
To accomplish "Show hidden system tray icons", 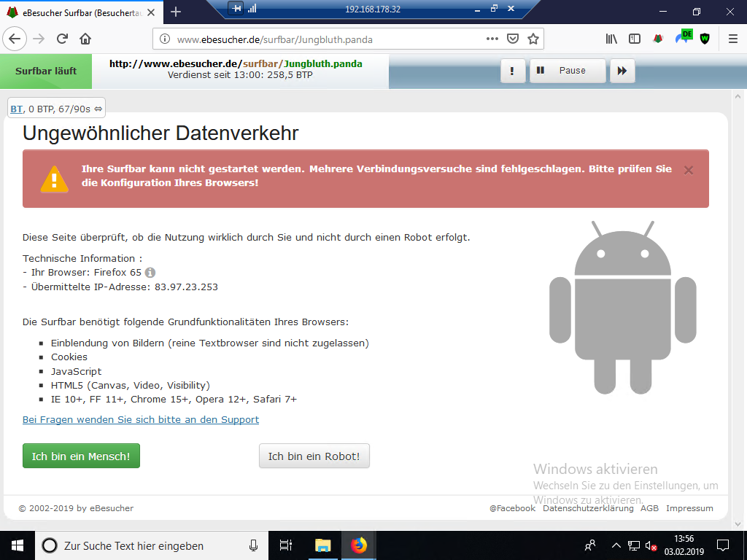I will point(616,545).
